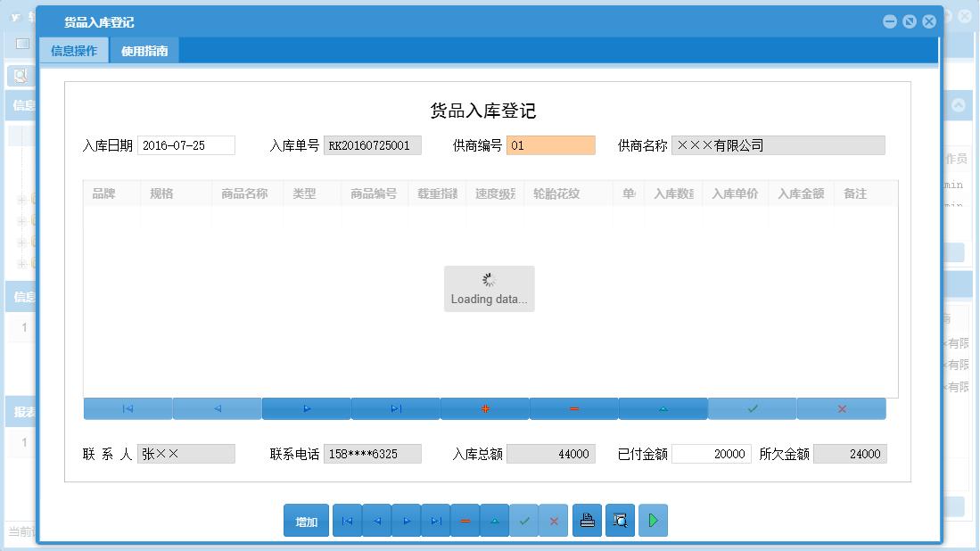Go to the next record in the grid
This screenshot has width=980, height=551.
pyautogui.click(x=306, y=408)
